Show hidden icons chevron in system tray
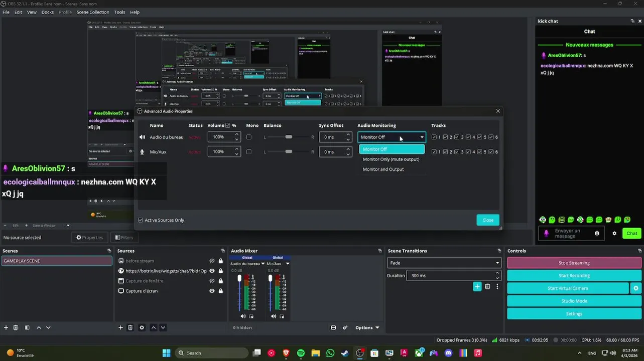 click(581, 353)
